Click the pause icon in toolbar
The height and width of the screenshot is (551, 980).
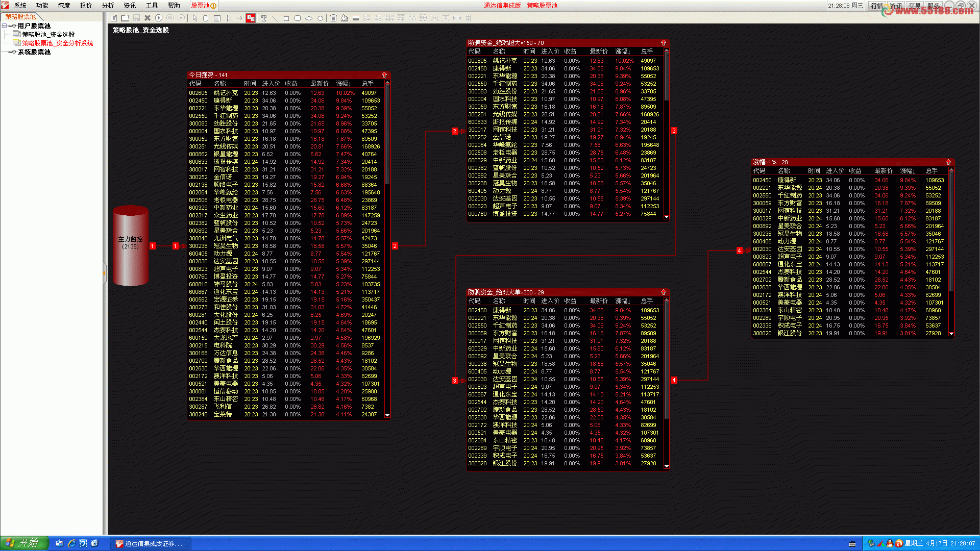pyautogui.click(x=170, y=18)
